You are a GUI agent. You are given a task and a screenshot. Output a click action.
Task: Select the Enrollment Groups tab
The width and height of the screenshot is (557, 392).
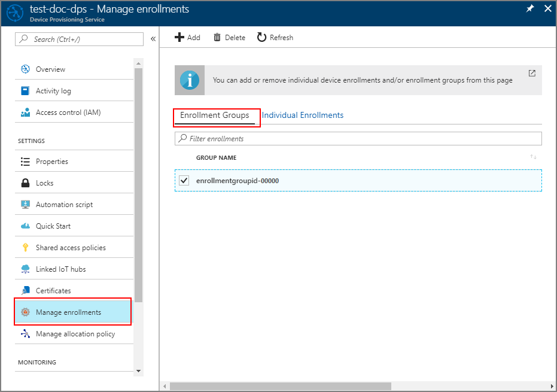click(215, 116)
